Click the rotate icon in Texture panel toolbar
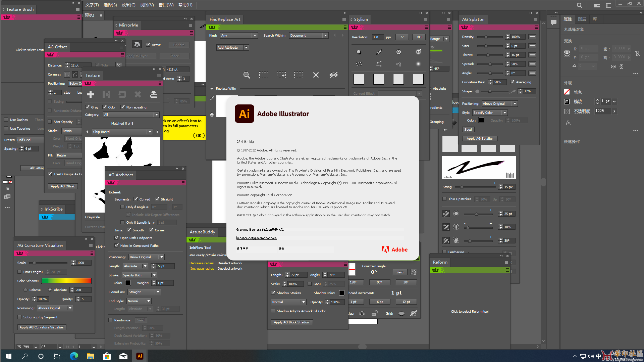Screen dimensions: 644x362 pos(122,95)
